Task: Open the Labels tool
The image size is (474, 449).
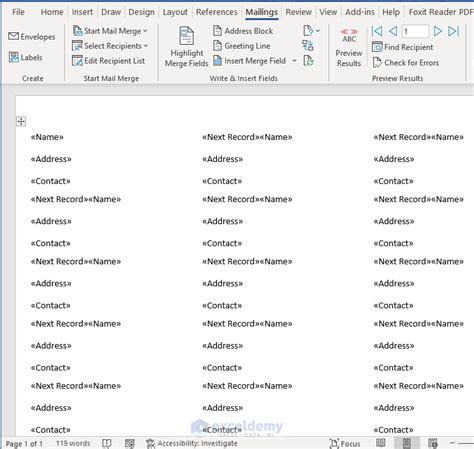Action: tap(25, 57)
